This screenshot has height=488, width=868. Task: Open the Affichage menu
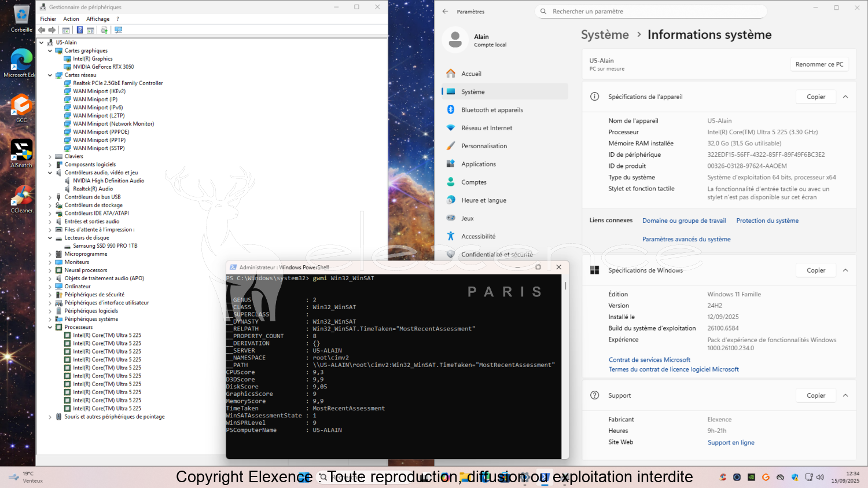(98, 19)
